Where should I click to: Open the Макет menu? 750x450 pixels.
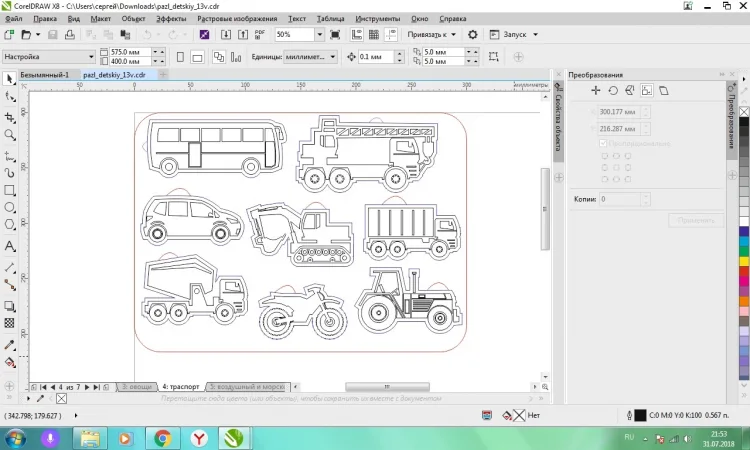click(x=100, y=19)
